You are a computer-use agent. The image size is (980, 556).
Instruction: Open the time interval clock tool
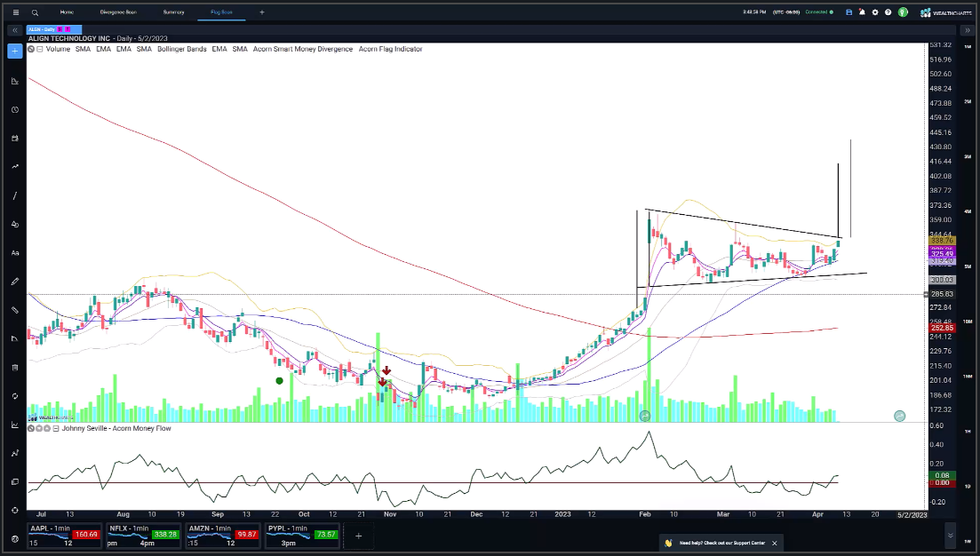click(15, 110)
